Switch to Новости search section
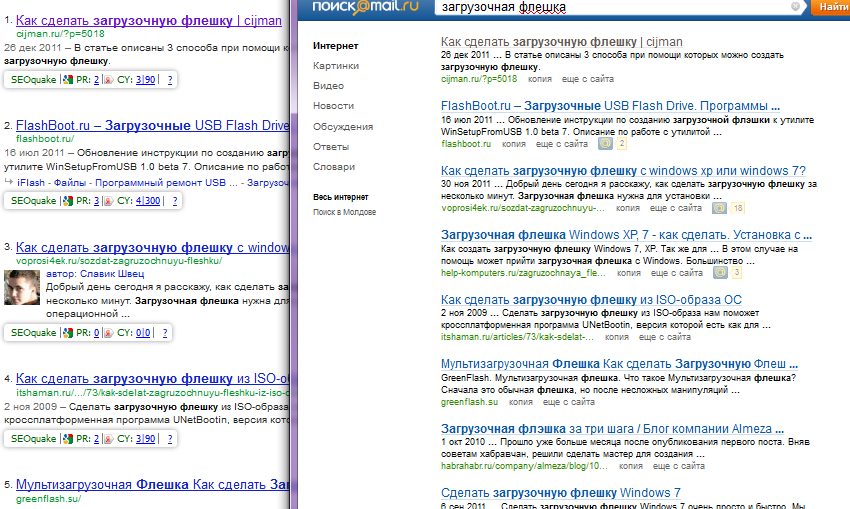 point(333,106)
